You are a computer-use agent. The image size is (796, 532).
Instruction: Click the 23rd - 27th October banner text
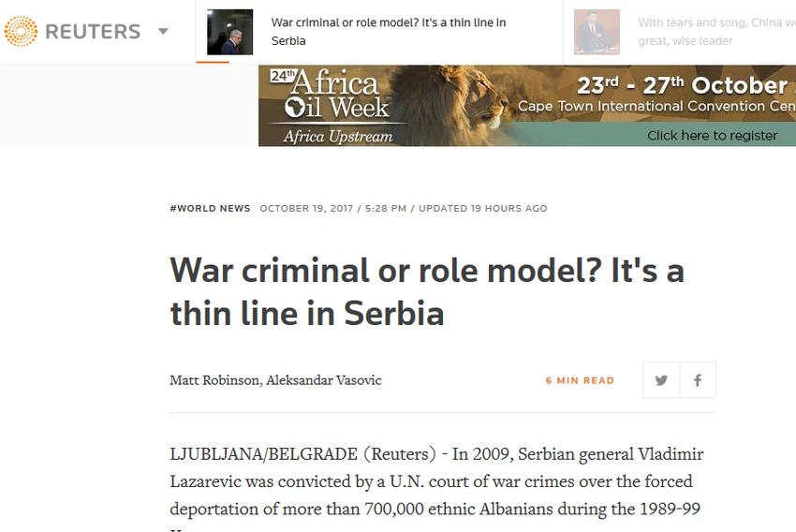(x=684, y=85)
